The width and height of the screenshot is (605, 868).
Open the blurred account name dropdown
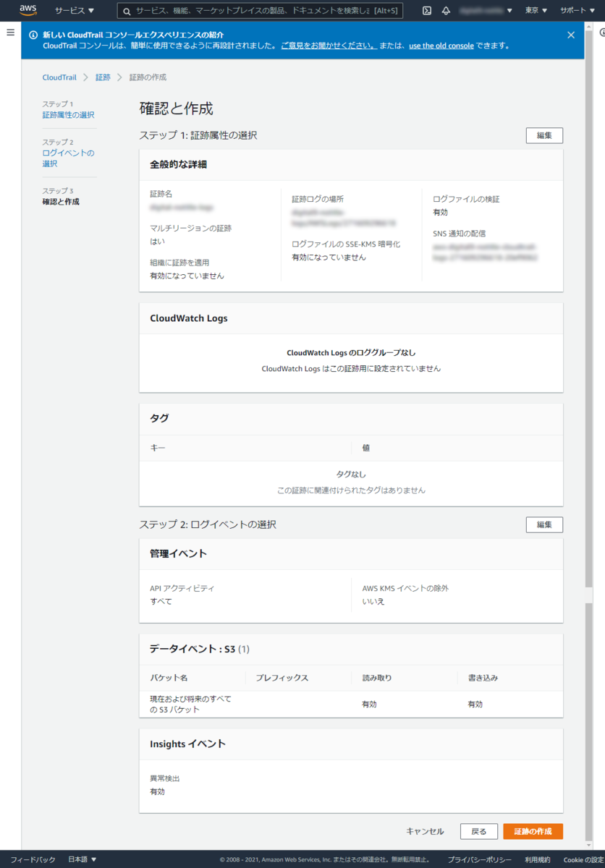[488, 11]
